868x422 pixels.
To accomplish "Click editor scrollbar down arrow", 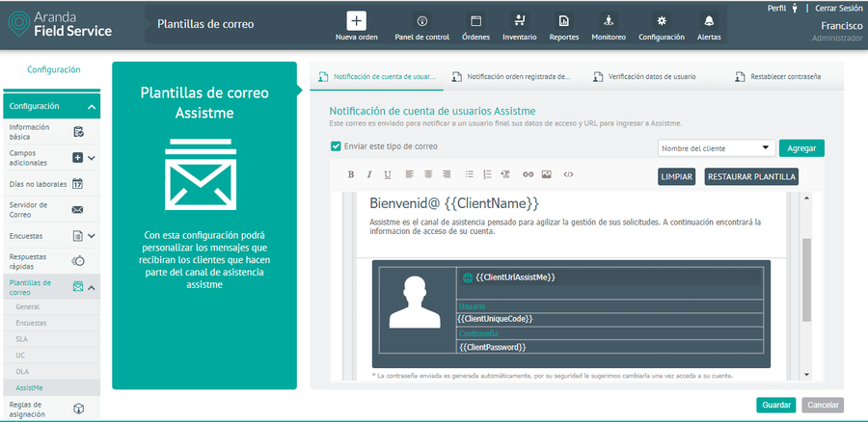I will point(806,375).
